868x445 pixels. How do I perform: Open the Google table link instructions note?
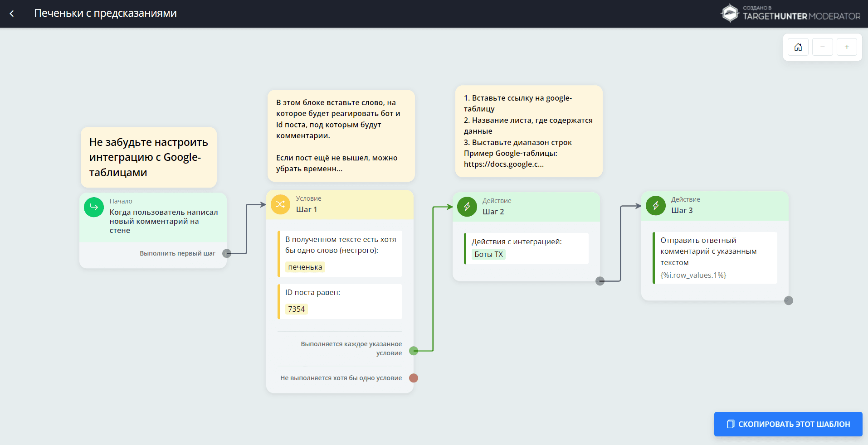(x=528, y=131)
